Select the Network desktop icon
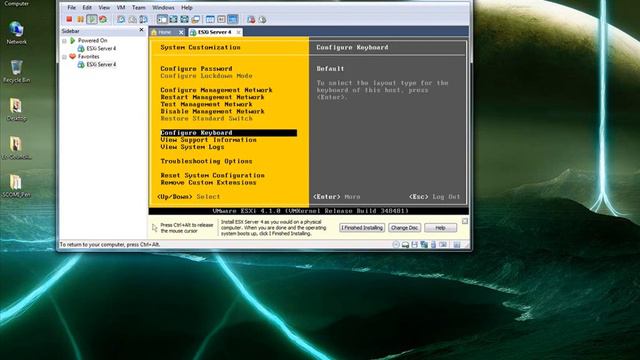The width and height of the screenshot is (640, 360). 16,33
